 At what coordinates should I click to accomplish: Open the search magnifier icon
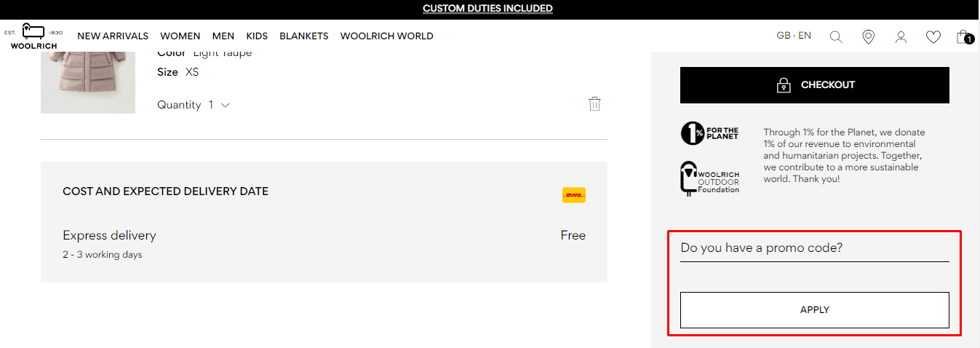click(x=836, y=36)
